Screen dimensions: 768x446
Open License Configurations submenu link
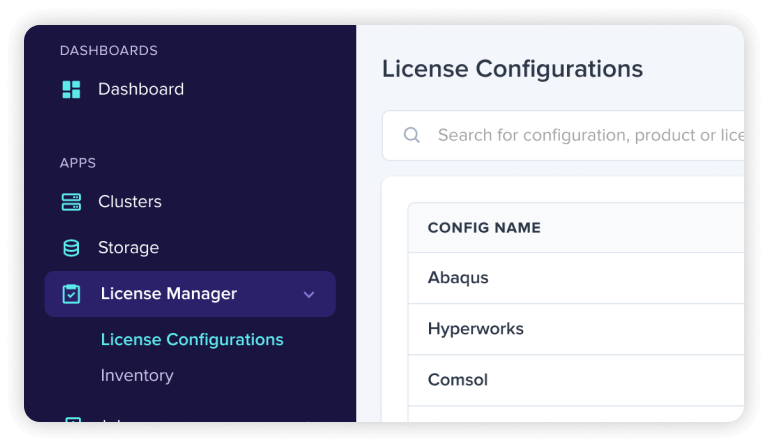(192, 339)
